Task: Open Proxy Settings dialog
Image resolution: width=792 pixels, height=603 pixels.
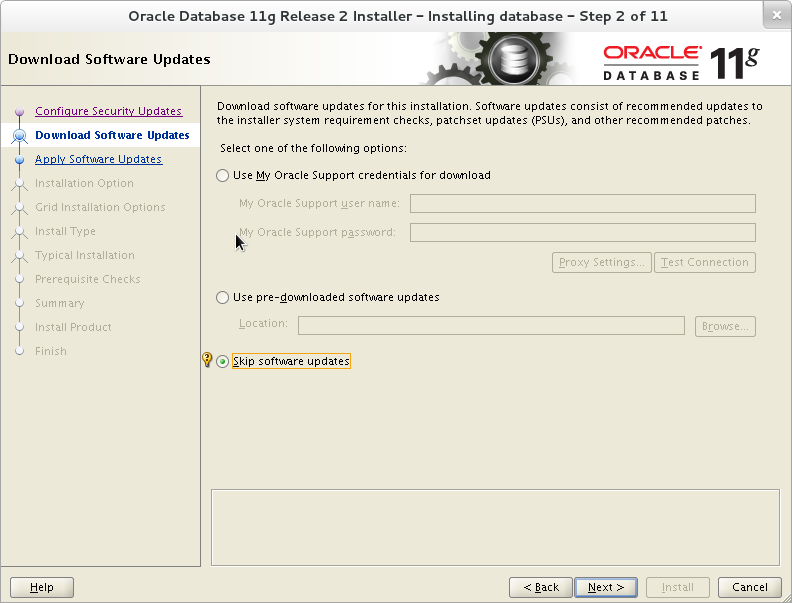Action: 602,263
